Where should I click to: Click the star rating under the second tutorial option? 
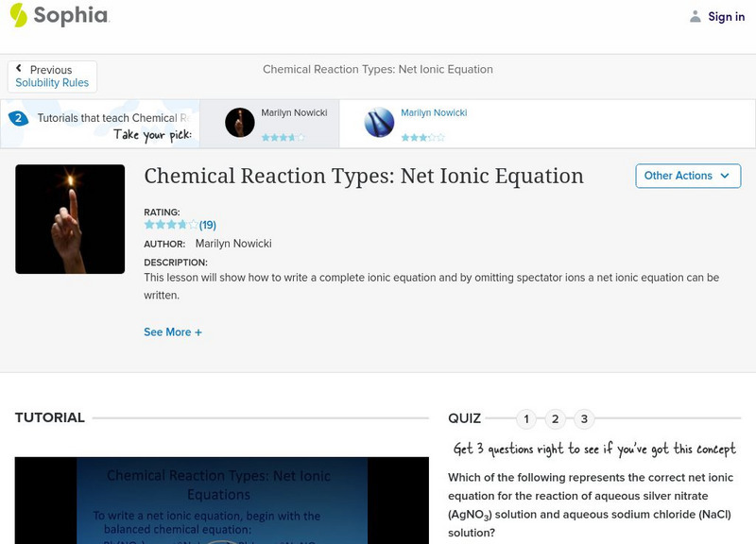point(423,136)
